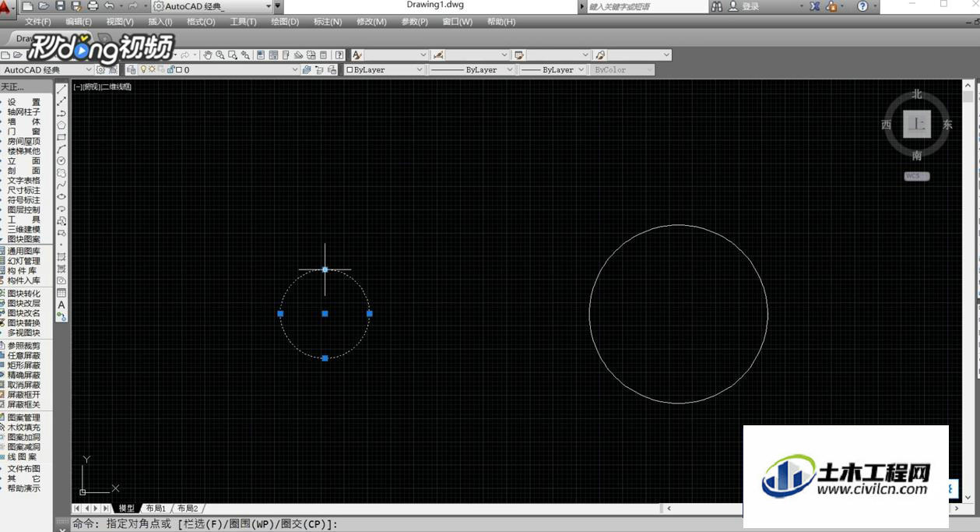Select the Multiline Text tool

(61, 305)
